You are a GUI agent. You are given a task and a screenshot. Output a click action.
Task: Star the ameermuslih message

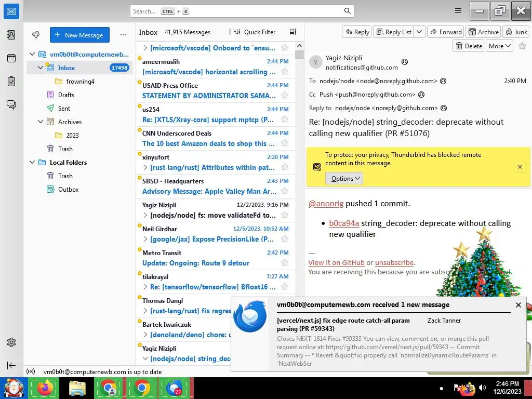pyautogui.click(x=285, y=72)
